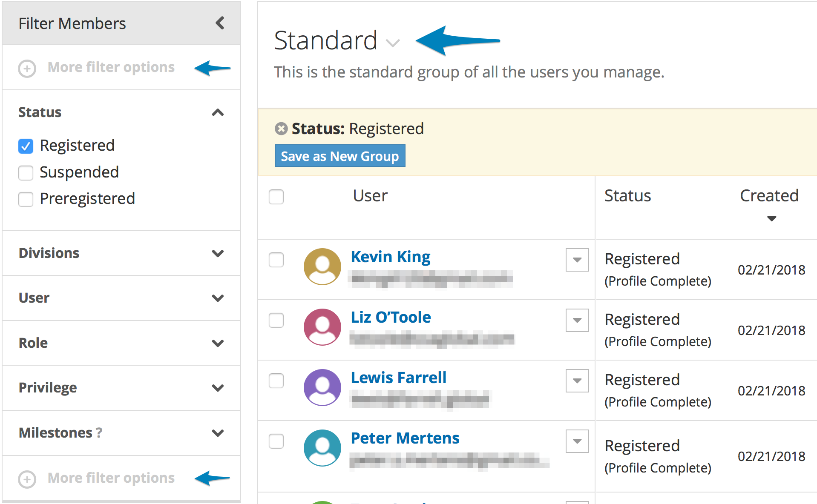Open Lewis Farrell's profile link

398,378
